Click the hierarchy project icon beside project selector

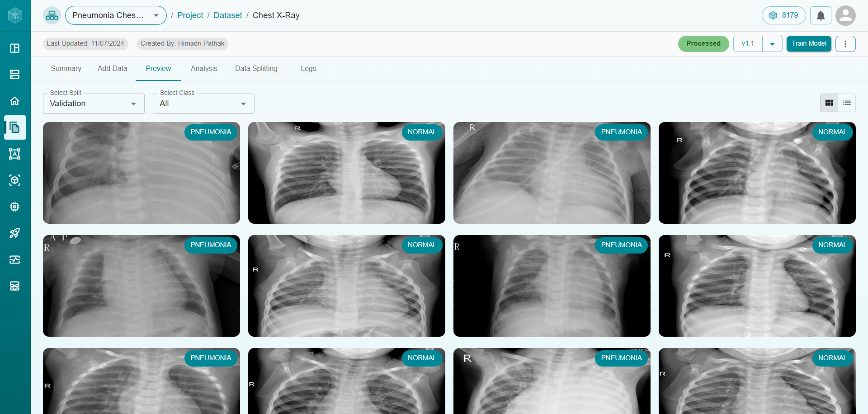pos(52,15)
